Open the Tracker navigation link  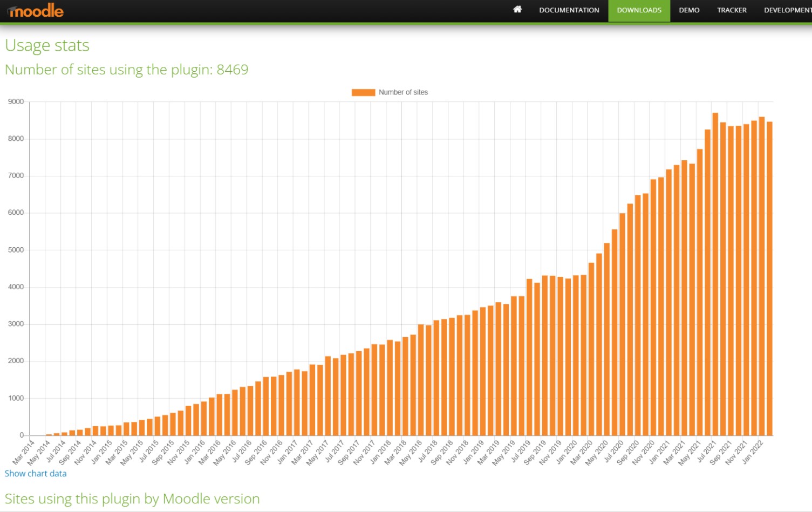point(732,10)
